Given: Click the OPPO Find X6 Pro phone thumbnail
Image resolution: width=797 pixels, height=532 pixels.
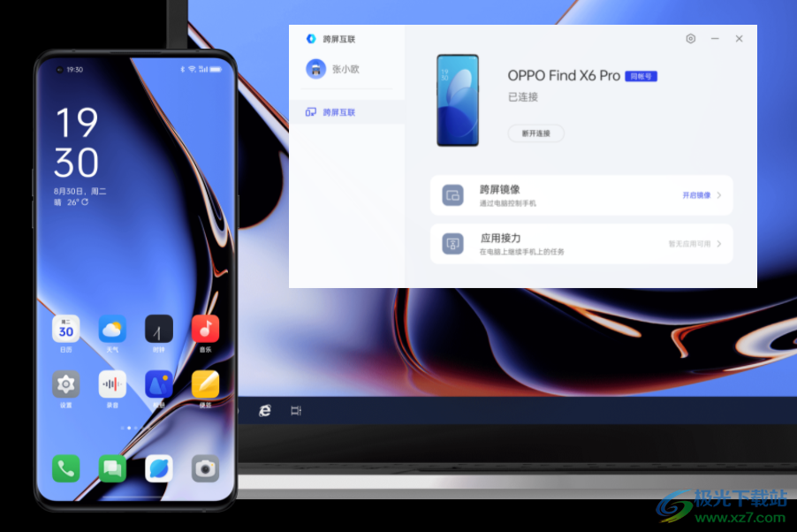Looking at the screenshot, I should coord(458,100).
